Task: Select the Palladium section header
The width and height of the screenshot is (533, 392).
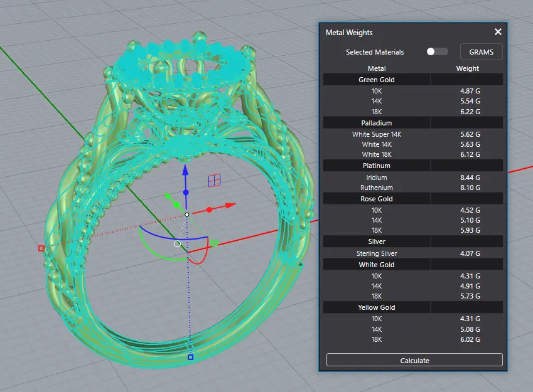Action: point(412,123)
